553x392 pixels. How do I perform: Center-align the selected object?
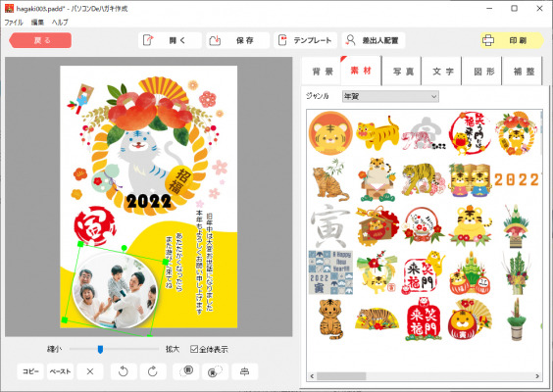coord(244,371)
